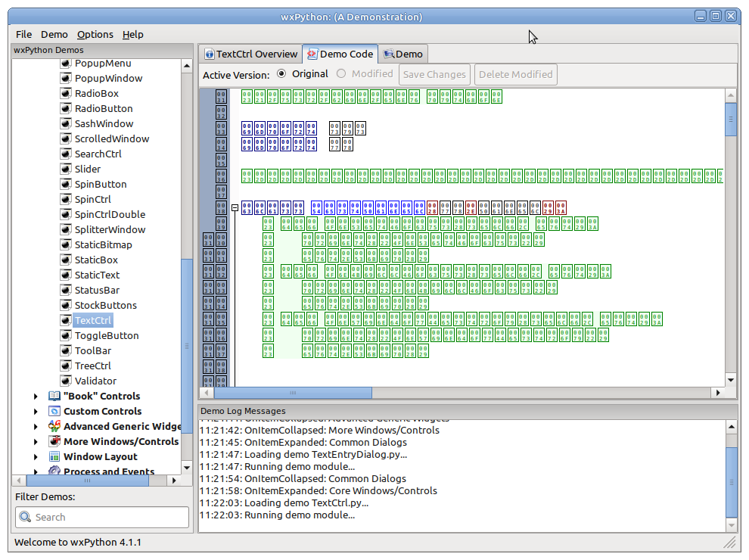Click the demo tree horizontal scrollbar thumb
This screenshot has height=560, width=749.
tap(88, 481)
